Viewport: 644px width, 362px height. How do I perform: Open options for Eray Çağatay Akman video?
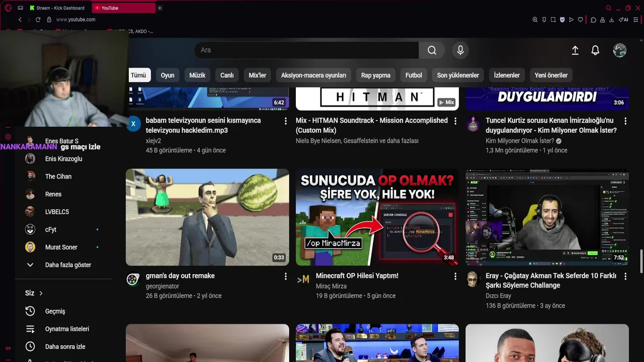[x=625, y=277]
